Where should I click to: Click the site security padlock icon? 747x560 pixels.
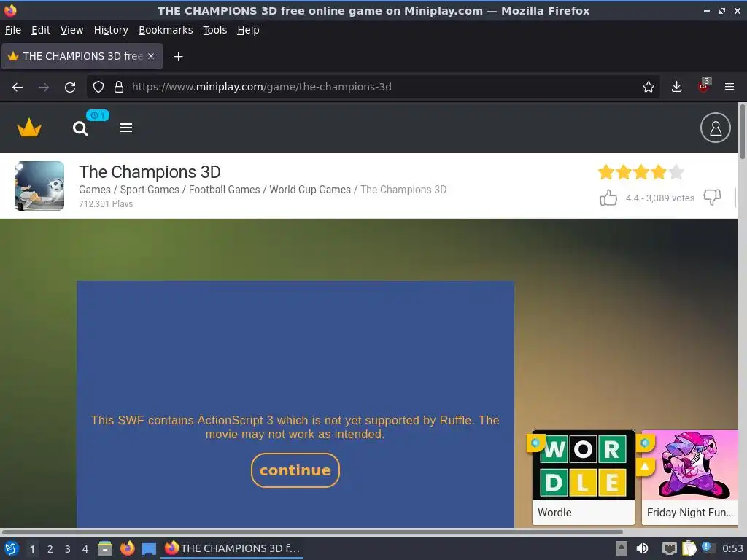pyautogui.click(x=119, y=87)
